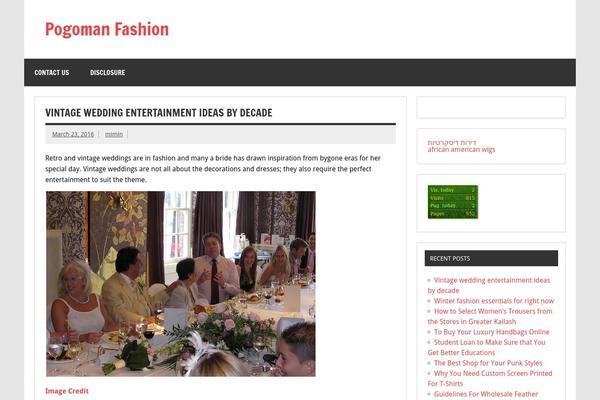This screenshot has width=600, height=400.
Task: Open To Buy Your Luxury Handbags Online
Action: pyautogui.click(x=491, y=332)
